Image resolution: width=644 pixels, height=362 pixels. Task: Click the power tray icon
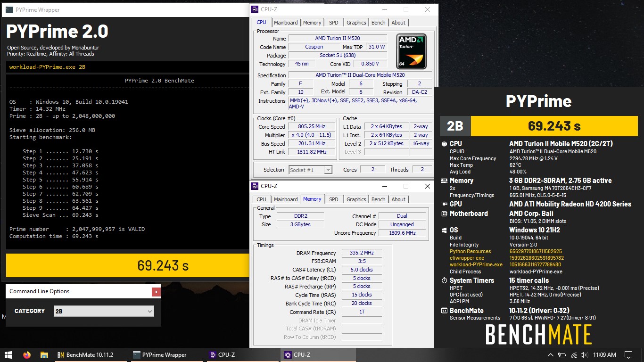click(x=562, y=355)
